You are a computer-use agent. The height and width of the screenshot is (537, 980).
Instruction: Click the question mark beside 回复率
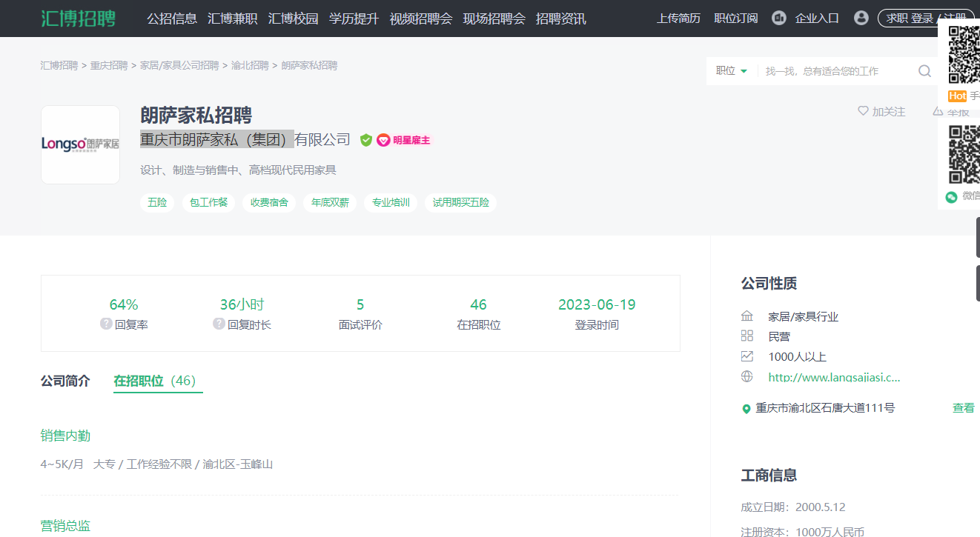106,324
